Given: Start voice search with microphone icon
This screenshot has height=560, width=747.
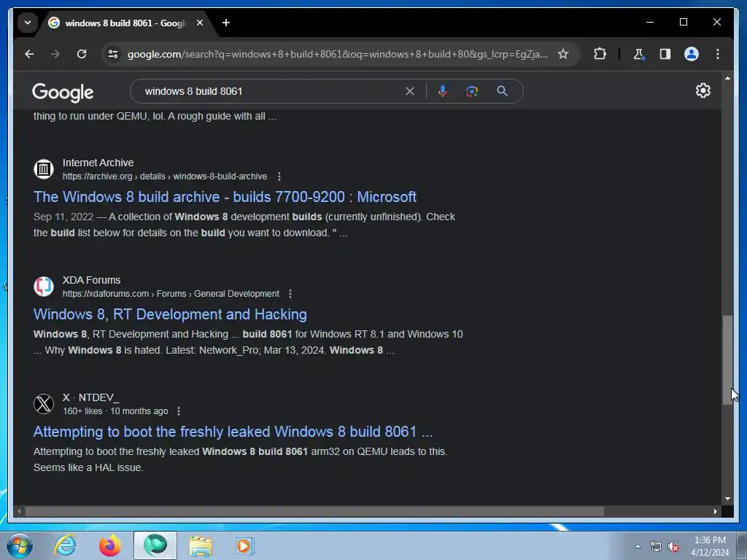Looking at the screenshot, I should tap(443, 91).
